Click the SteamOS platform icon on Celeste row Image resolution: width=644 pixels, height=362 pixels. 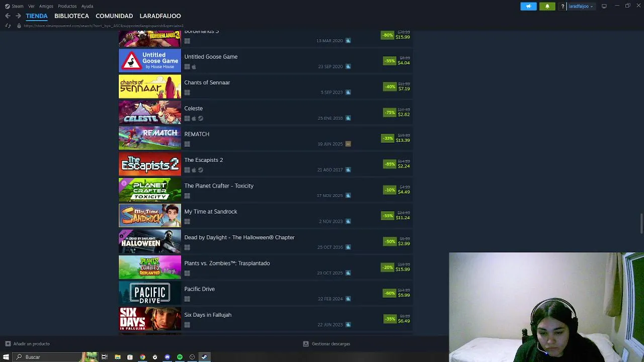click(200, 119)
